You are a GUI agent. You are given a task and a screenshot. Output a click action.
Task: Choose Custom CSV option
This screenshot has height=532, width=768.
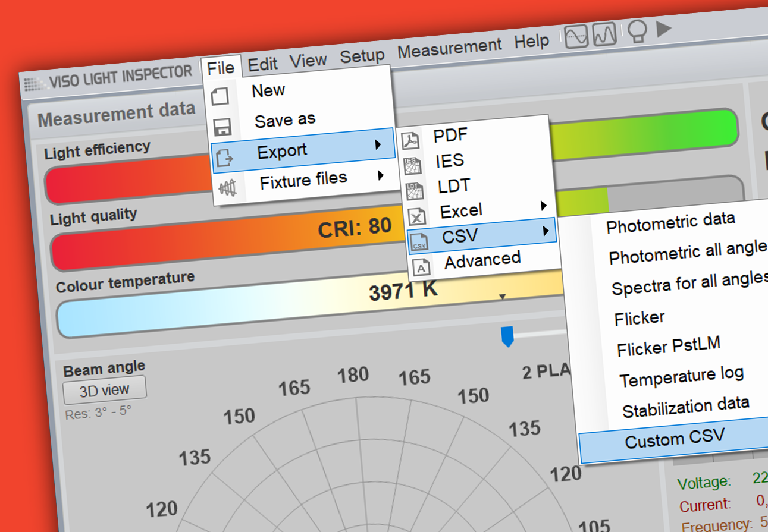point(675,440)
